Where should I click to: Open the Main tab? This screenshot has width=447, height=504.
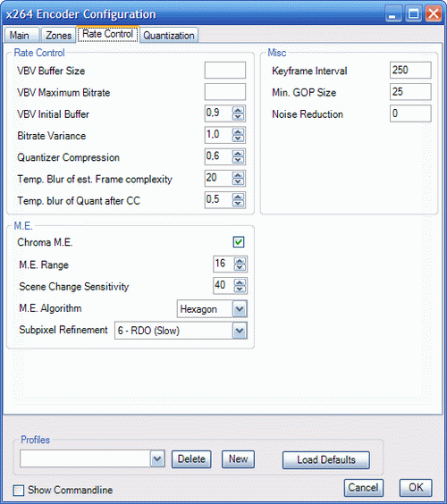20,35
